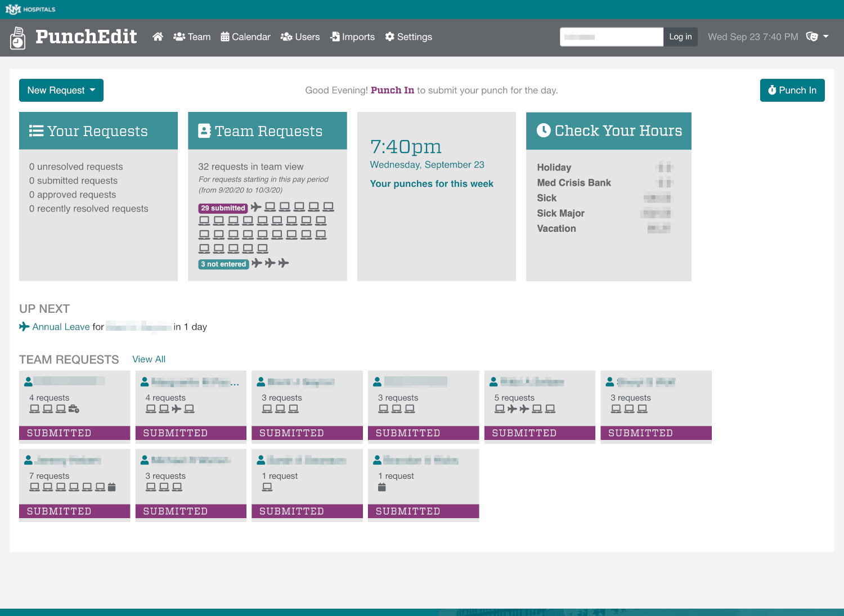
Task: Click the UNM Hospitals logo
Action: point(30,9)
